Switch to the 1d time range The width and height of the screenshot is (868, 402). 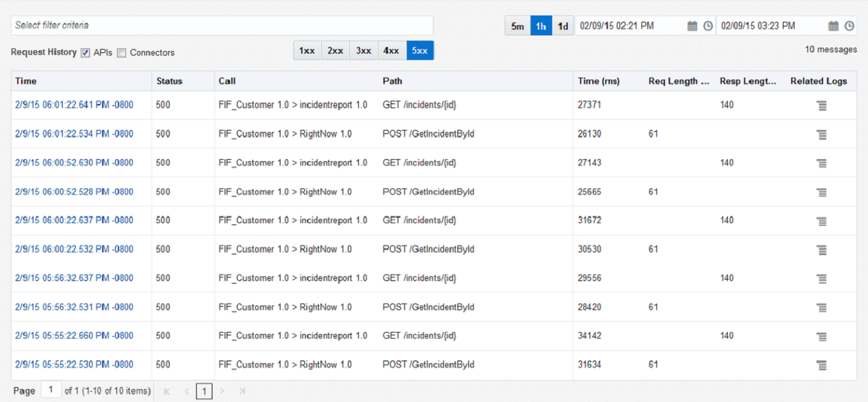(x=563, y=26)
